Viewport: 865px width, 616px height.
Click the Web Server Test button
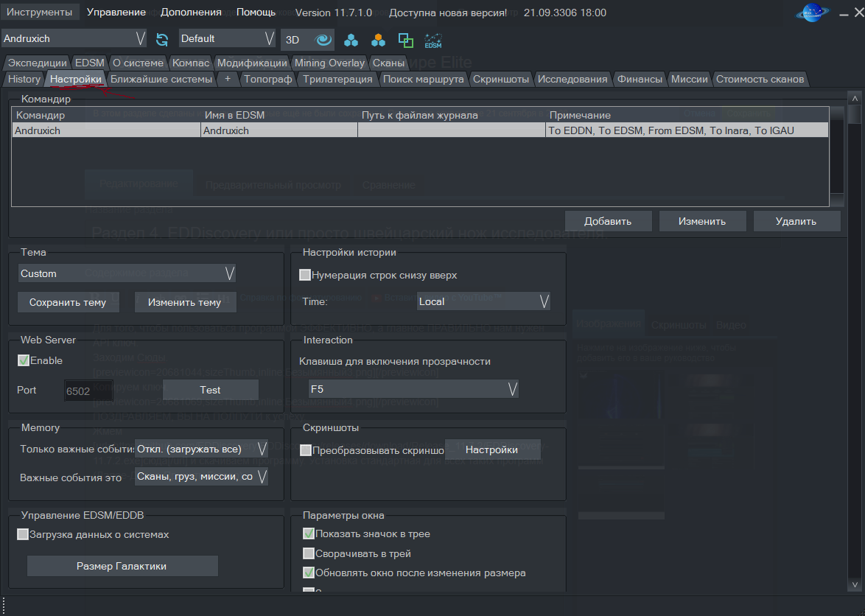210,390
